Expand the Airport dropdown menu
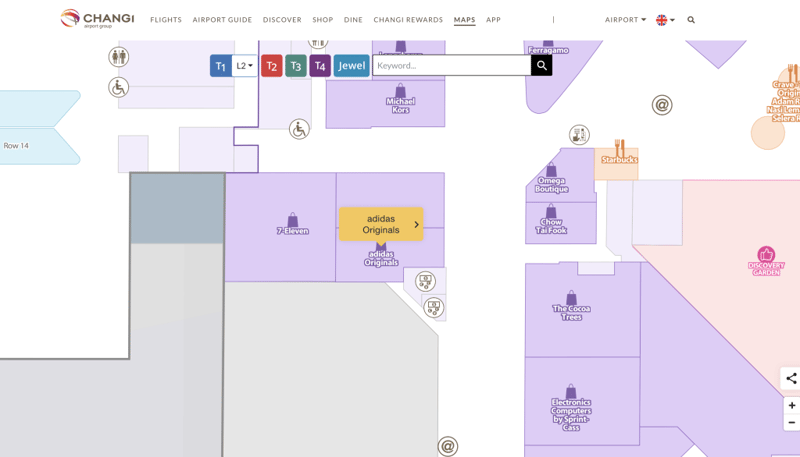This screenshot has width=800, height=457. tap(625, 20)
